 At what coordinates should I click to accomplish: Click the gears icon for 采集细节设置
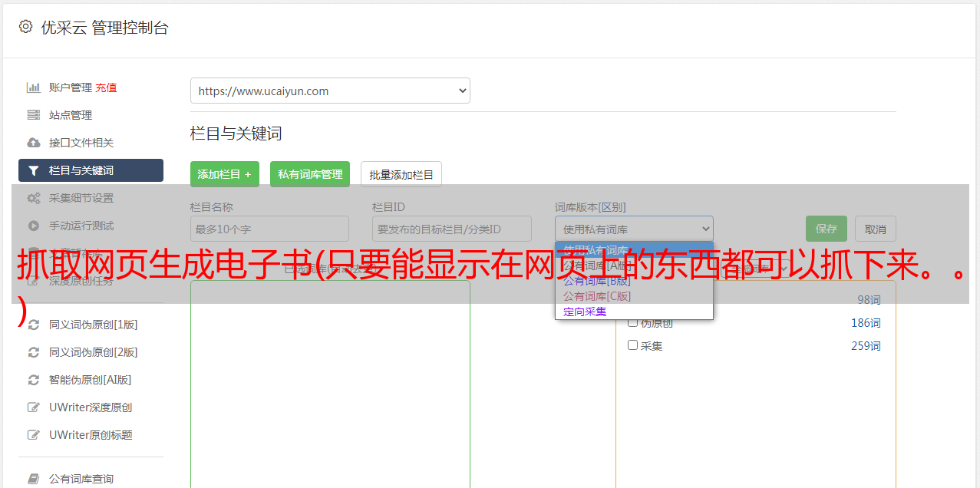pos(34,198)
